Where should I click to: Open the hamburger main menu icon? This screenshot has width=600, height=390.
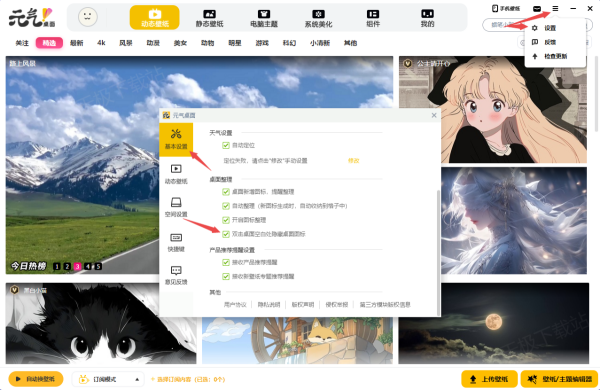pyautogui.click(x=555, y=8)
